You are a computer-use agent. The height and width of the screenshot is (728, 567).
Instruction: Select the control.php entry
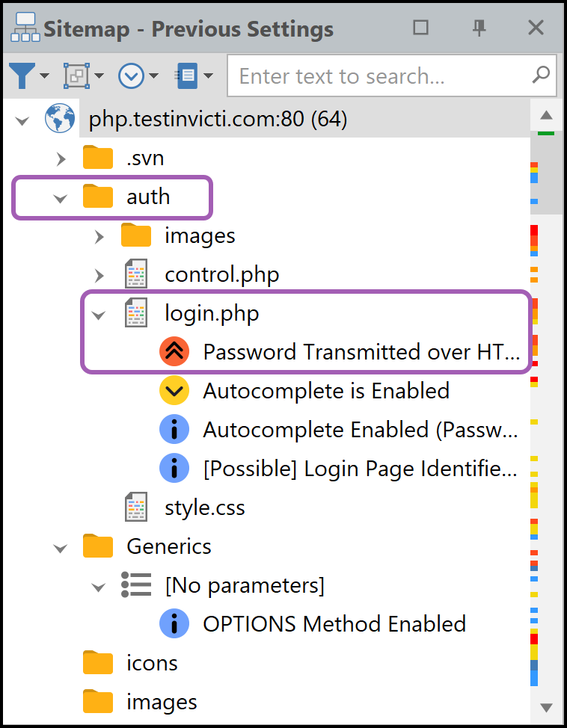coord(221,274)
